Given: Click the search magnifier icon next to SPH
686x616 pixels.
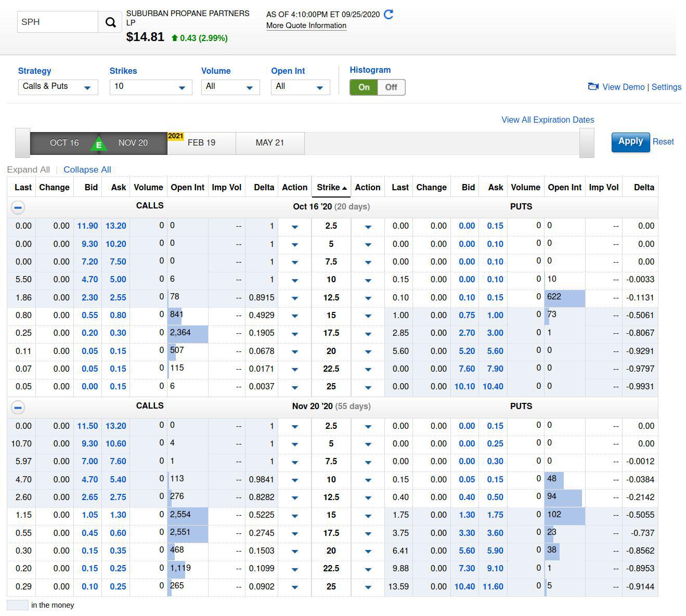Looking at the screenshot, I should [110, 22].
